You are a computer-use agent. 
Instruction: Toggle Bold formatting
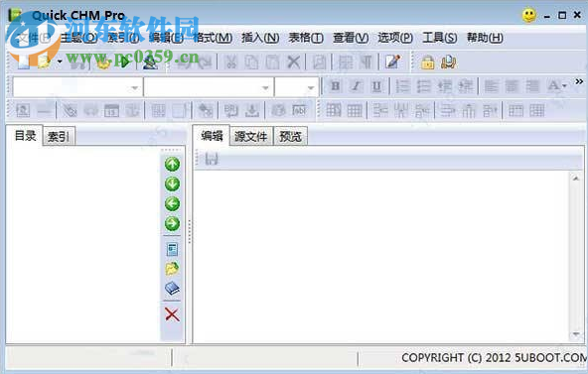pos(336,86)
